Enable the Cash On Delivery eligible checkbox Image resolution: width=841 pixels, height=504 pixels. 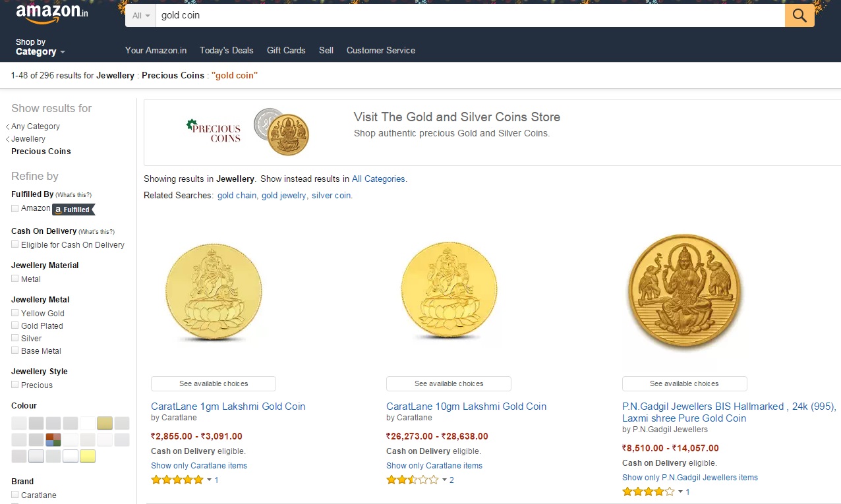15,244
